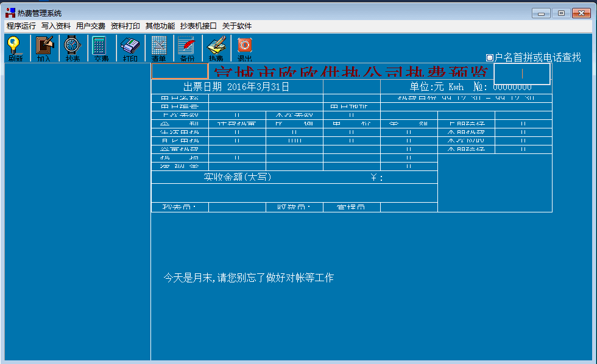Open the 关于软件 menu

click(x=237, y=26)
